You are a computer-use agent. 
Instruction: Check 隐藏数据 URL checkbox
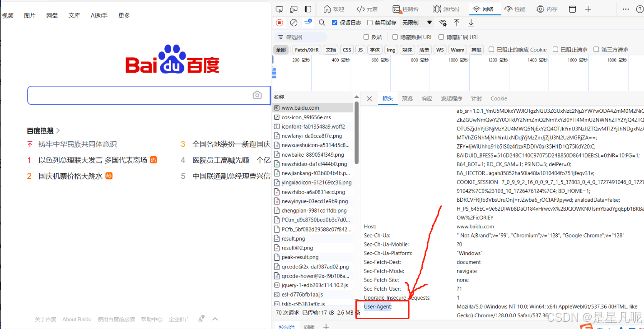395,37
